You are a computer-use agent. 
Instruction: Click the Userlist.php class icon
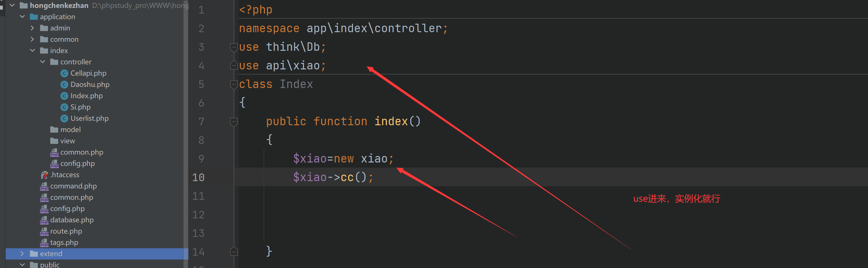click(64, 118)
